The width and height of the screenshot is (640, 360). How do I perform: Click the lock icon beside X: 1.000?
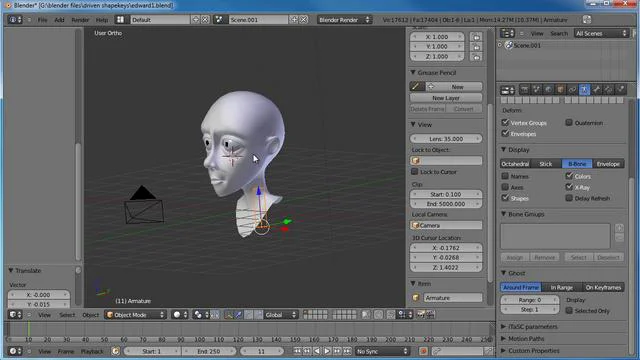click(476, 37)
